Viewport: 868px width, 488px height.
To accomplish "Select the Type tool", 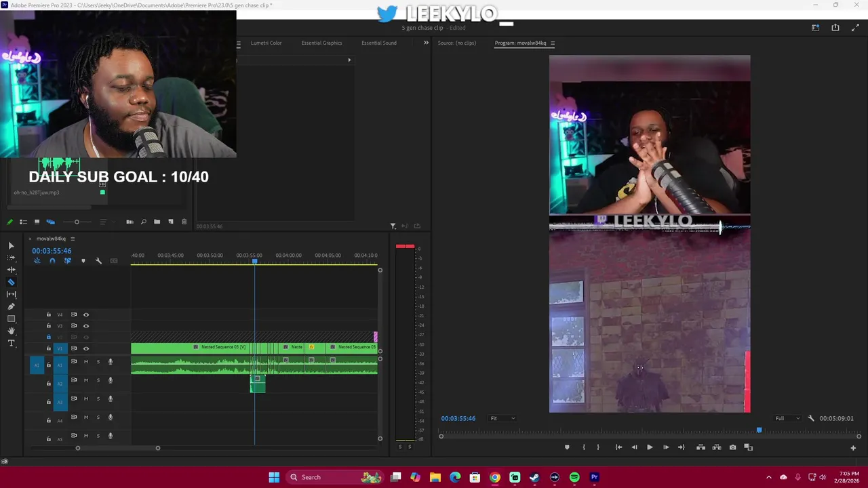I will pyautogui.click(x=11, y=343).
